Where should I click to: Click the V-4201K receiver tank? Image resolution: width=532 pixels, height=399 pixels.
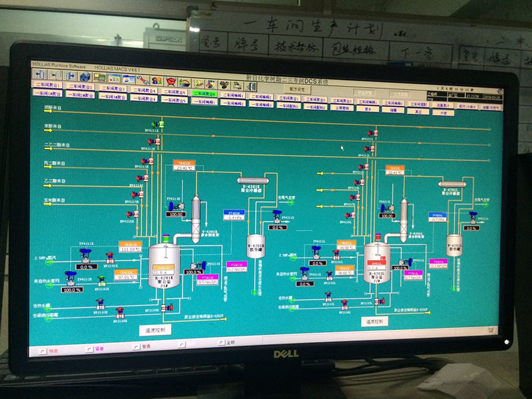tap(255, 247)
